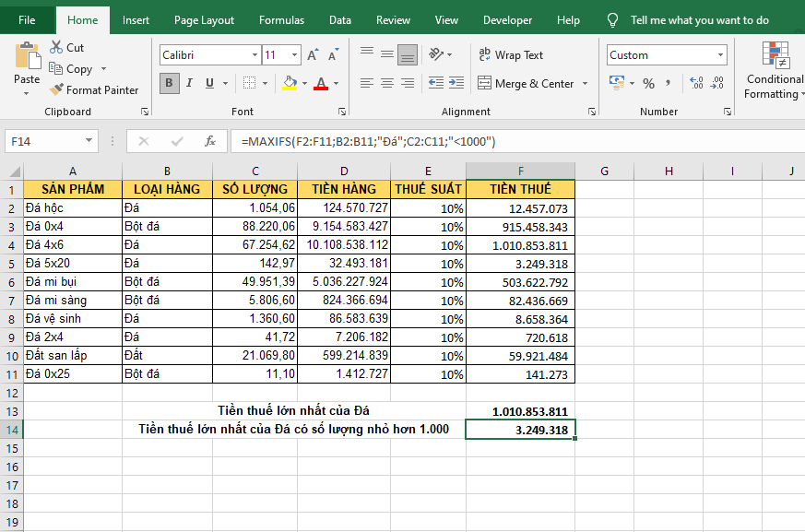Toggle Italic formatting

click(x=190, y=84)
